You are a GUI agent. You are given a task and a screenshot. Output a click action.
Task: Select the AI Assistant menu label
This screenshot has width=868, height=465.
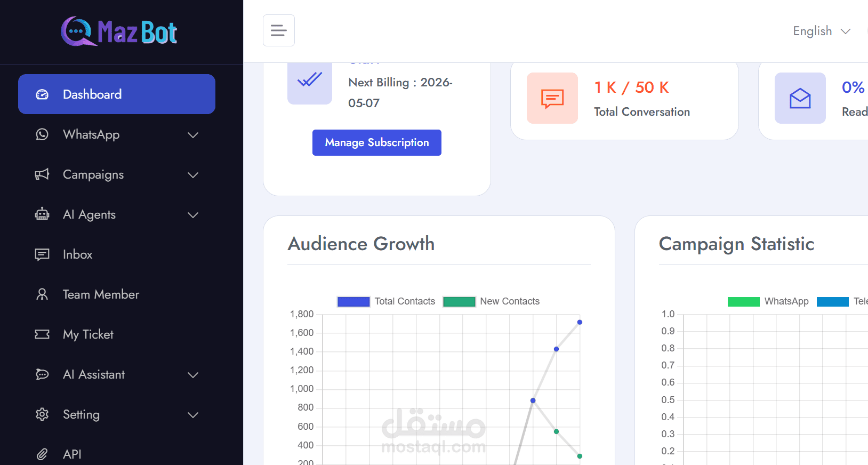coord(94,374)
